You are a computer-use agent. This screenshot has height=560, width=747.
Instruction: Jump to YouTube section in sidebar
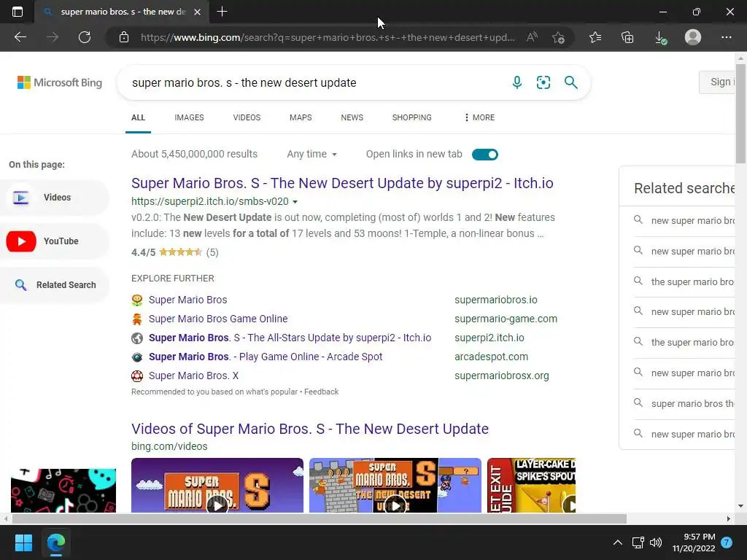pyautogui.click(x=54, y=241)
